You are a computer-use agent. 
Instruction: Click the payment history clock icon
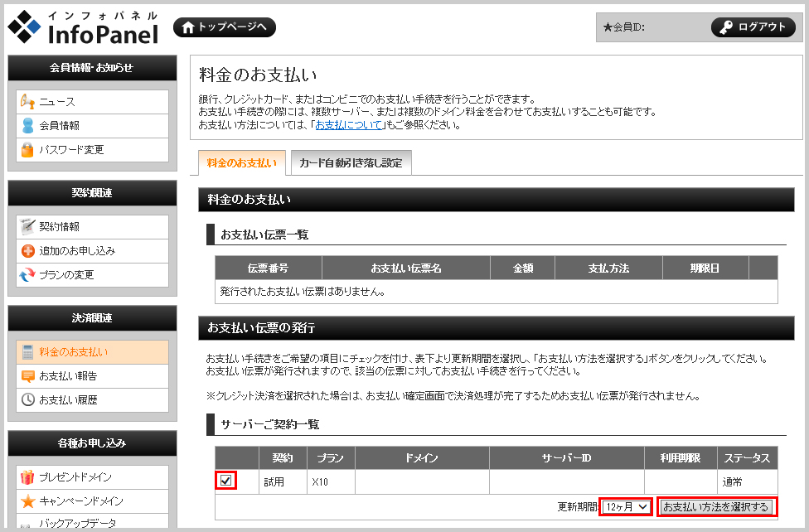click(27, 399)
